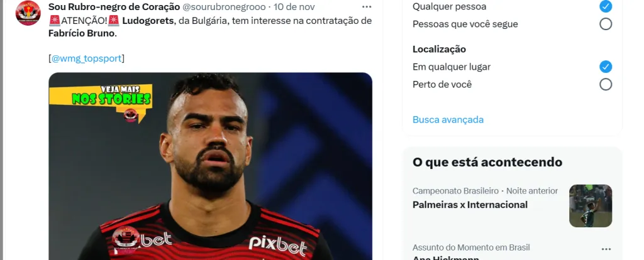The height and width of the screenshot is (260, 644).
Task: Click the @sourubronegrooo handle
Action: pos(224,7)
